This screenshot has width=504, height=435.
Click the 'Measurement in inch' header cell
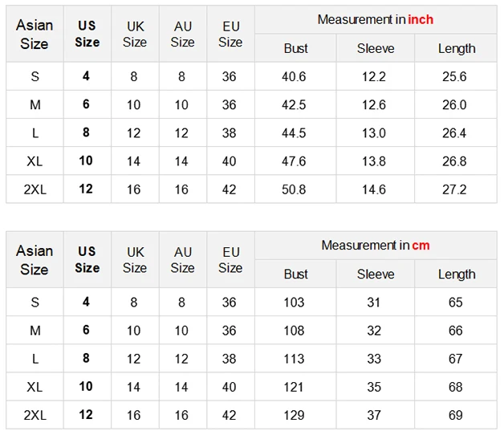click(375, 19)
